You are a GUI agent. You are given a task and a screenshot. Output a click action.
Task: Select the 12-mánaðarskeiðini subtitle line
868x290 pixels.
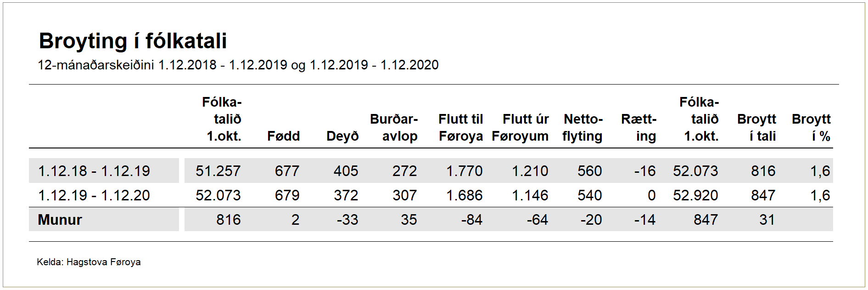(238, 65)
